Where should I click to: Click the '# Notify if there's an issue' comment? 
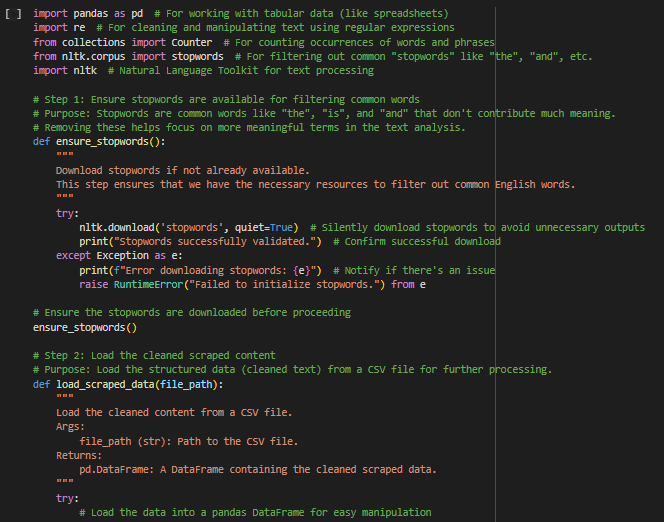[x=414, y=270]
